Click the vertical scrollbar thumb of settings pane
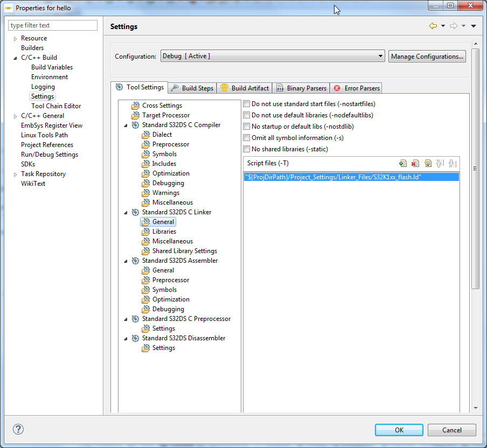 pyautogui.click(x=475, y=169)
